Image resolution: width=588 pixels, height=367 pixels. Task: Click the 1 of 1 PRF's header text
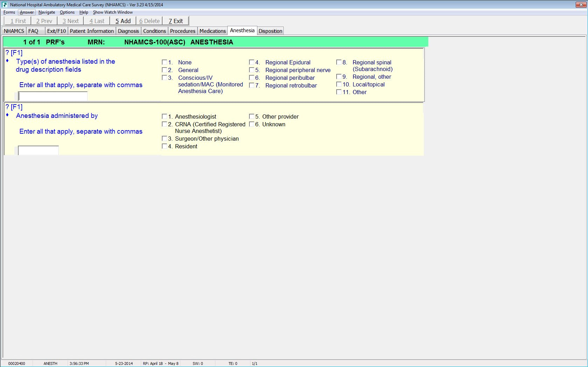tap(44, 42)
